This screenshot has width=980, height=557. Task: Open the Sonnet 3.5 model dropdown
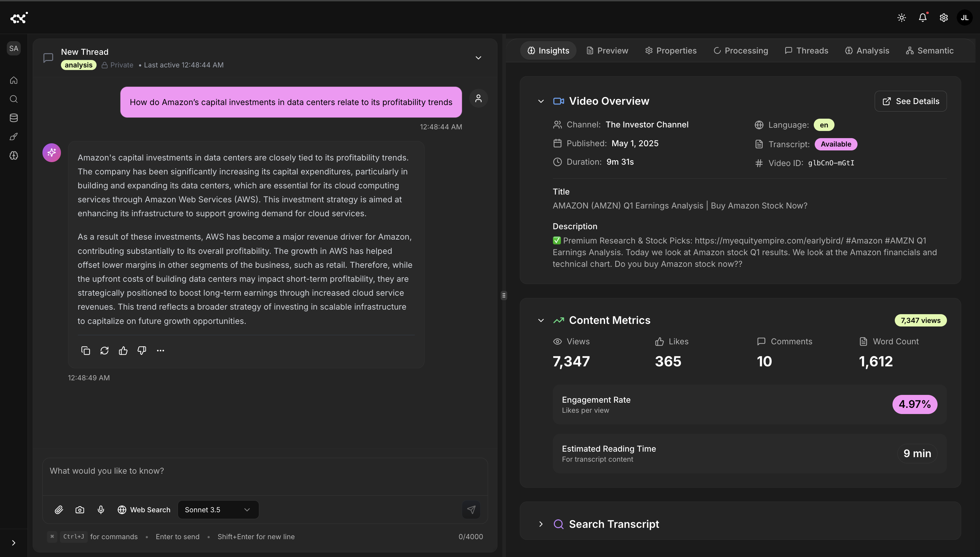[x=218, y=510]
